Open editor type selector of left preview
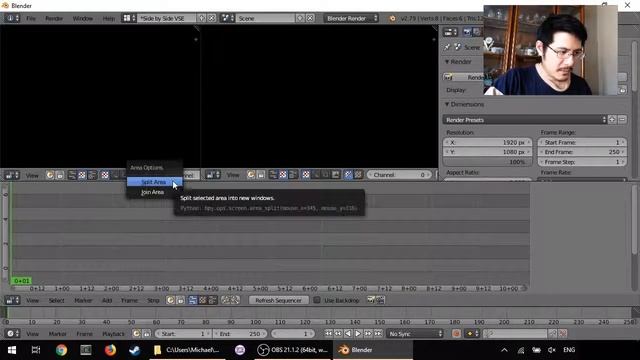 point(12,175)
